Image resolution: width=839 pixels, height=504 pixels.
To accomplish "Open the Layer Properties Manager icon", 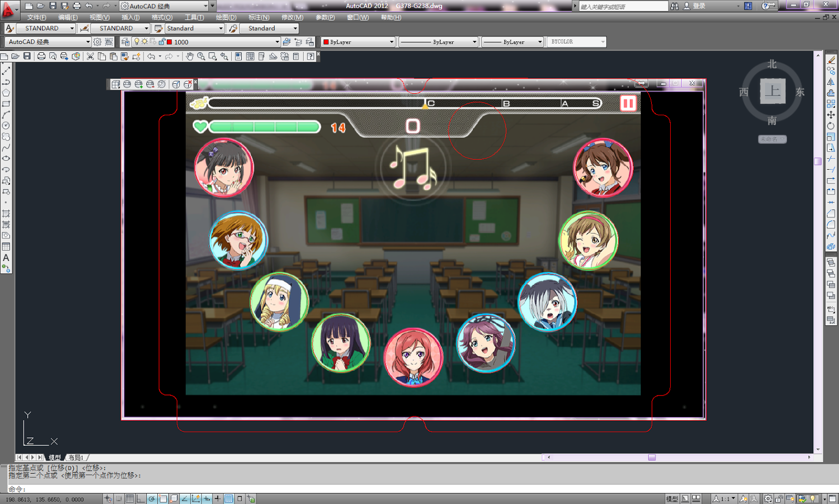I will [125, 42].
